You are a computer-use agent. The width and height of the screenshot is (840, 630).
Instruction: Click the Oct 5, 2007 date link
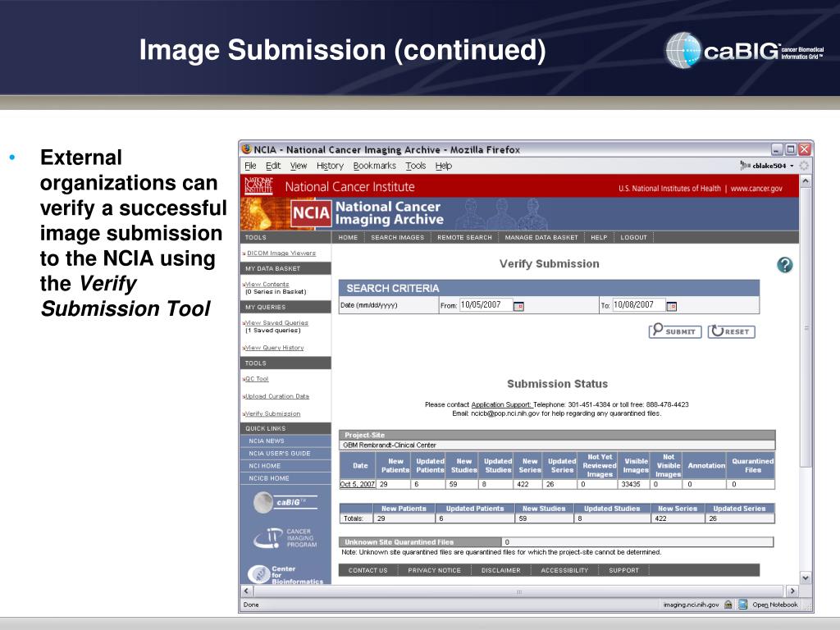point(358,484)
